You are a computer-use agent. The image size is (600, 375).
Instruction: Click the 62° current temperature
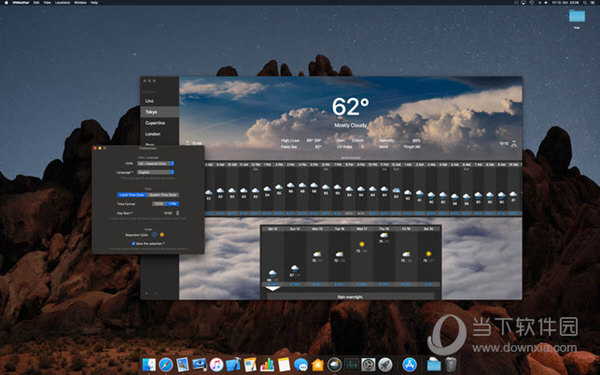click(x=351, y=107)
